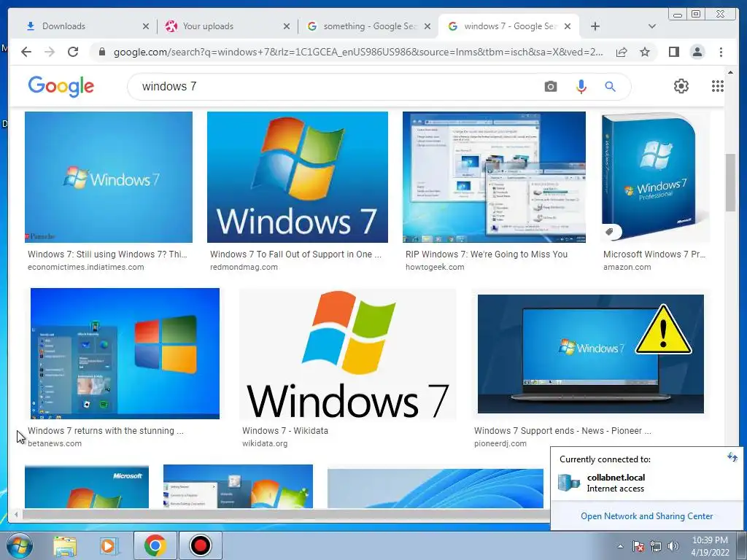Viewport: 747px width, 560px height.
Task: Go back with the browser back arrow
Action: [x=26, y=52]
